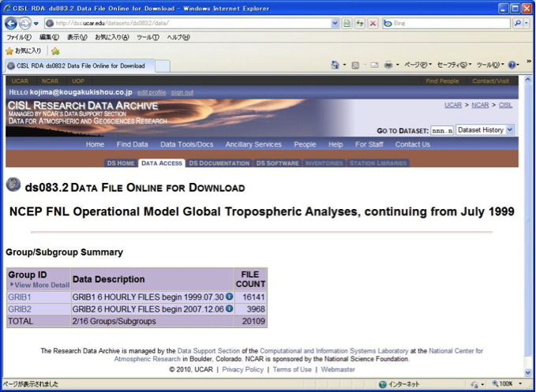Show more command bar items with chevrons
The width and height of the screenshot is (536, 392).
tap(528, 62)
